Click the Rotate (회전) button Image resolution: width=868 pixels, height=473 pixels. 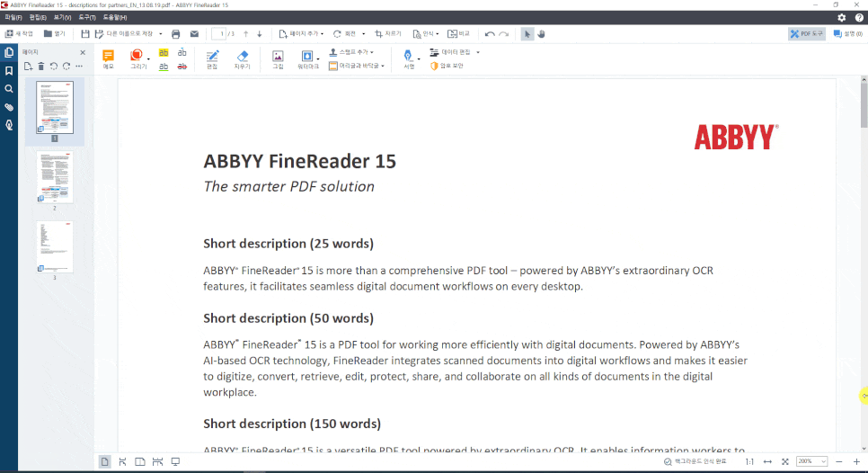[344, 34]
